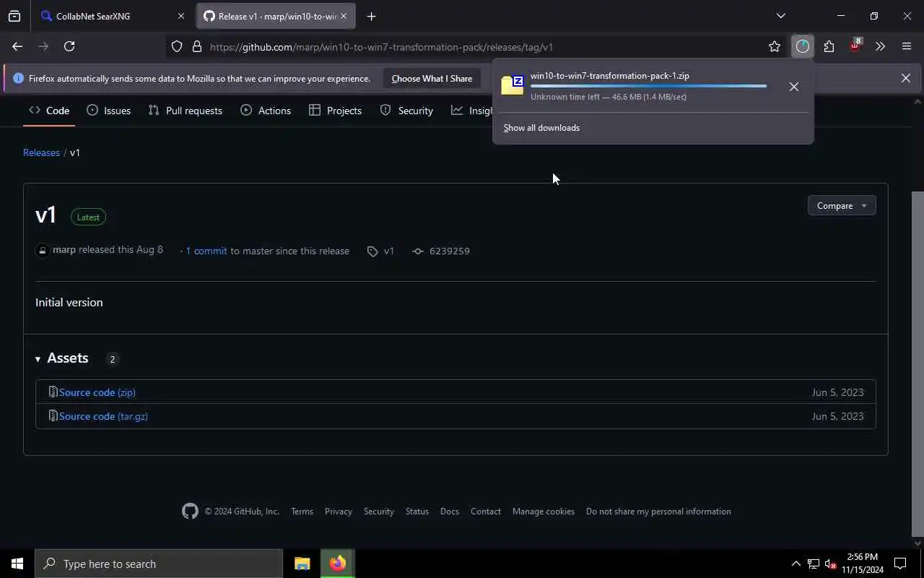
Task: Reload the current GitHub page
Action: pyautogui.click(x=69, y=46)
